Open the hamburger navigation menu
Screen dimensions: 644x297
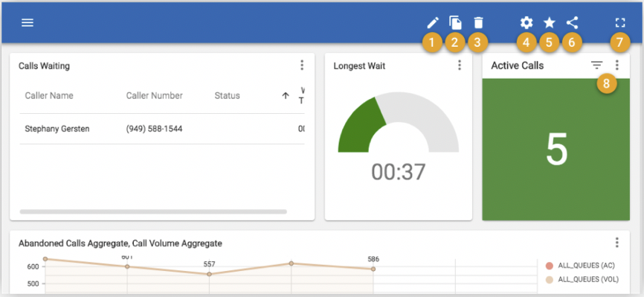27,23
